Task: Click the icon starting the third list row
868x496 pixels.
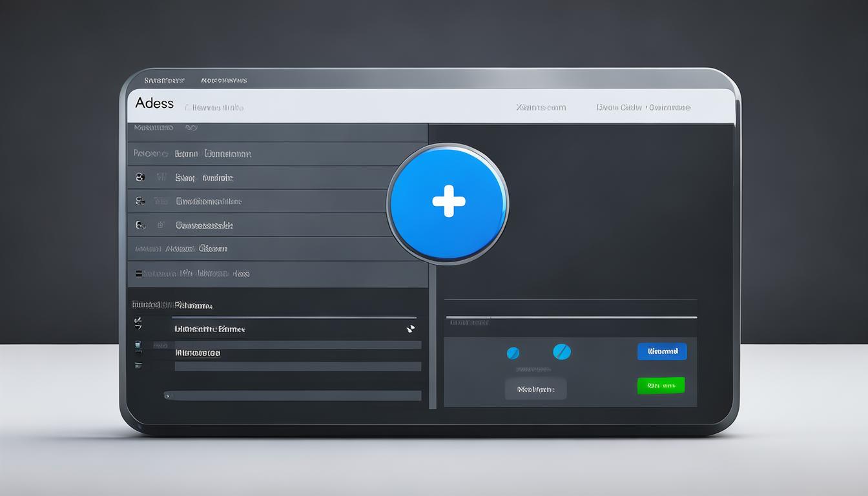Action: coord(140,177)
